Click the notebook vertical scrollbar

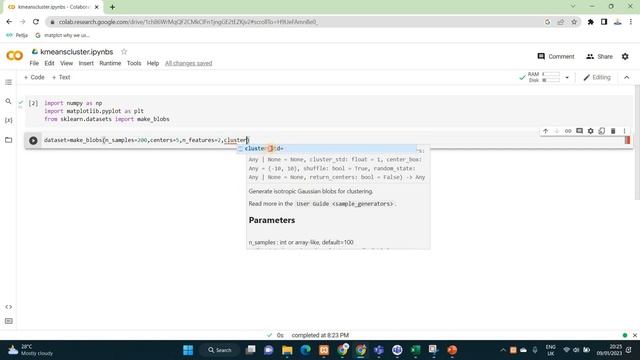[x=637, y=143]
